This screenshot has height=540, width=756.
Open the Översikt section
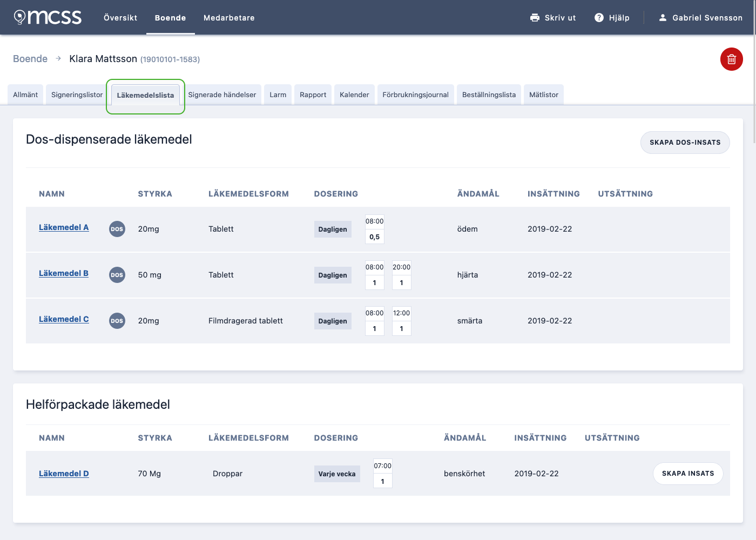pyautogui.click(x=120, y=17)
